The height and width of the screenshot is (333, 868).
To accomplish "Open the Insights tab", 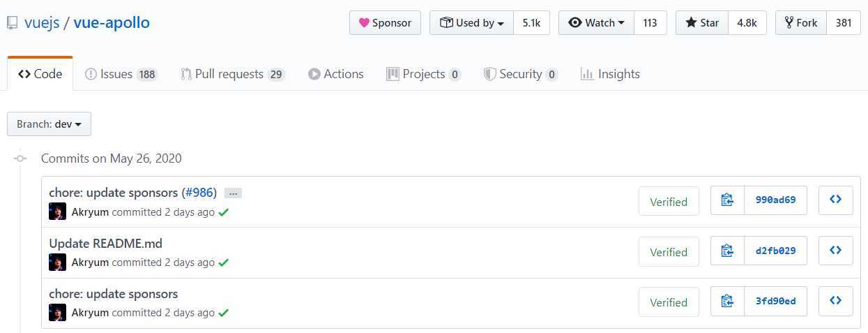I will coord(610,74).
